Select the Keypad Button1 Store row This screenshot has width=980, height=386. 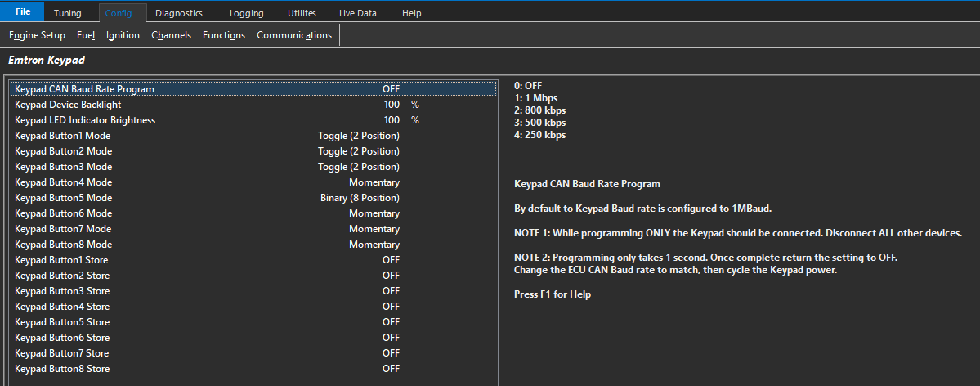pyautogui.click(x=253, y=259)
